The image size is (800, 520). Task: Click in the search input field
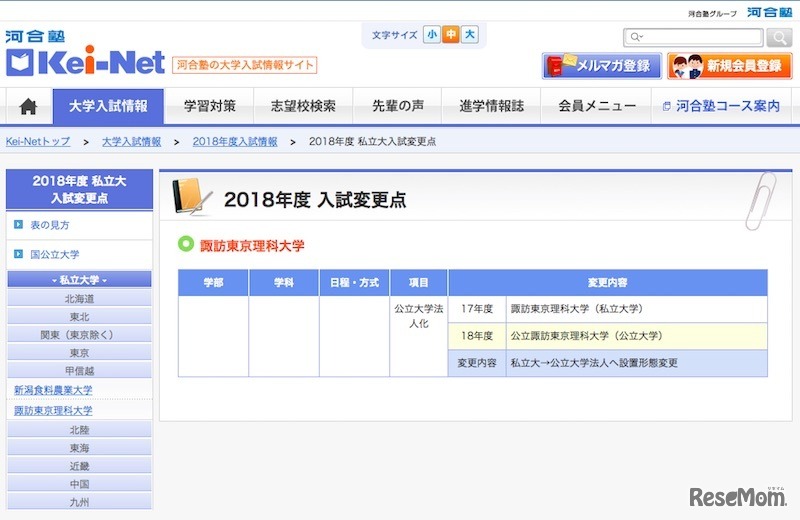pyautogui.click(x=693, y=37)
